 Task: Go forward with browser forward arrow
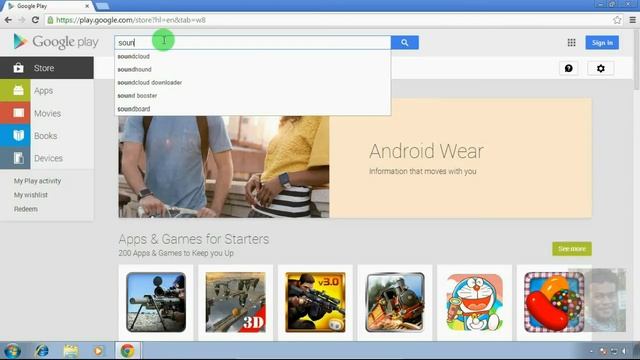tap(22, 20)
